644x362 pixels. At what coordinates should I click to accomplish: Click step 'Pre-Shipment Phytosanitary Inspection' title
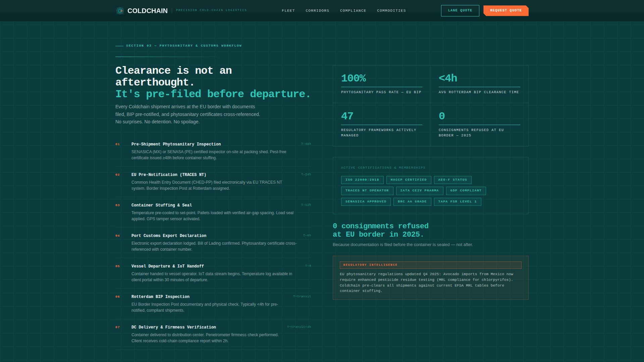point(176,144)
